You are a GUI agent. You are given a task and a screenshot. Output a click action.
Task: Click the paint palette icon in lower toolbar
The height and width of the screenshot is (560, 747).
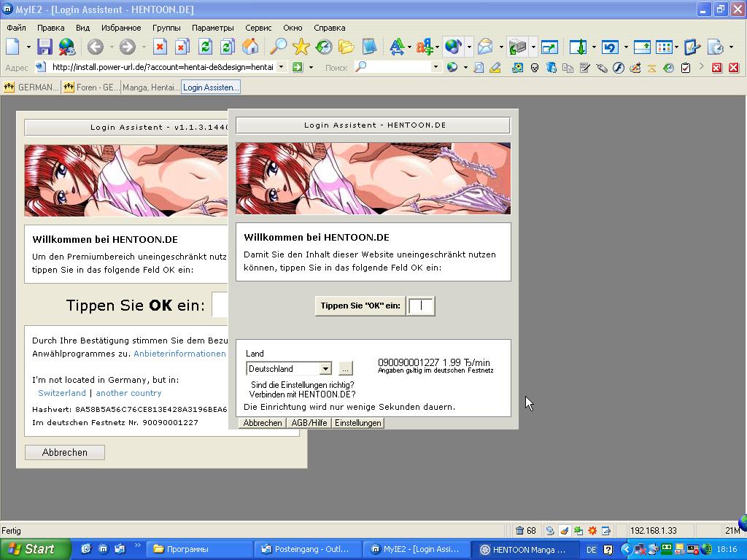[635, 68]
